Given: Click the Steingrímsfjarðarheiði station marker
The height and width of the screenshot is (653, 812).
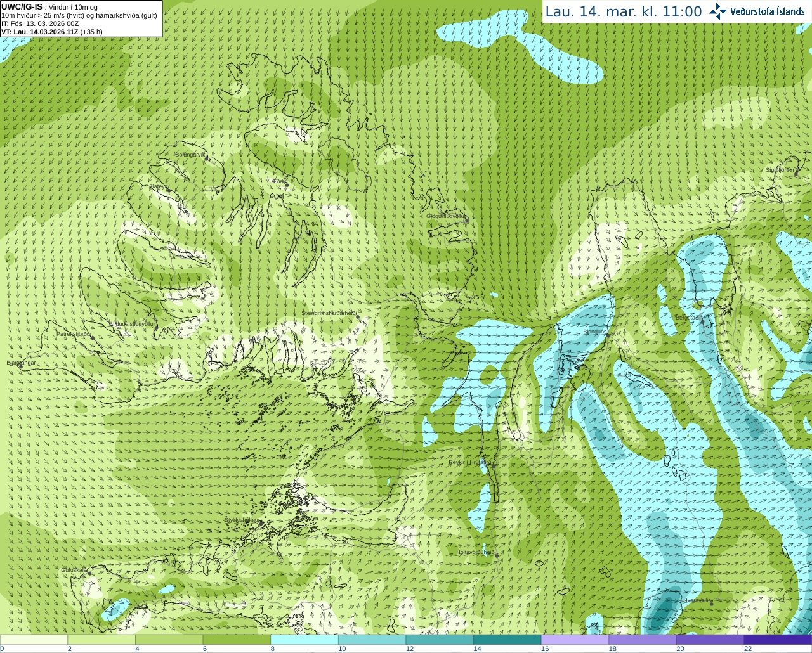Looking at the screenshot, I should coord(357,316).
